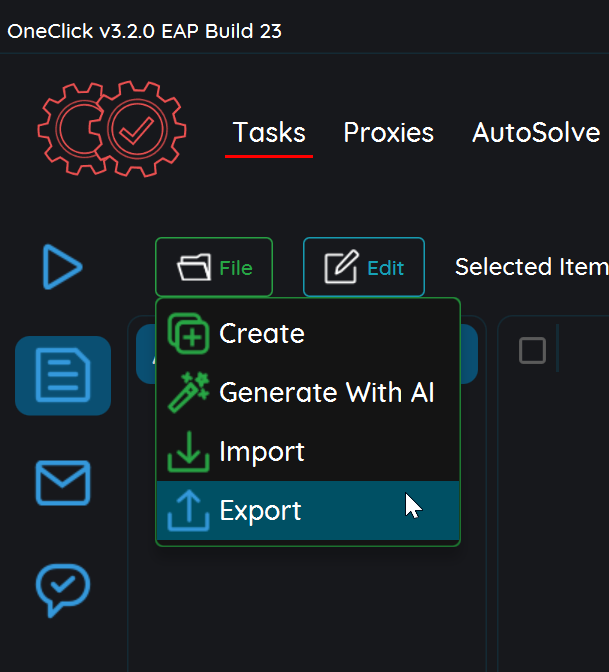
Task: Click the OneClick v3.2.0 title bar text
Action: [144, 31]
